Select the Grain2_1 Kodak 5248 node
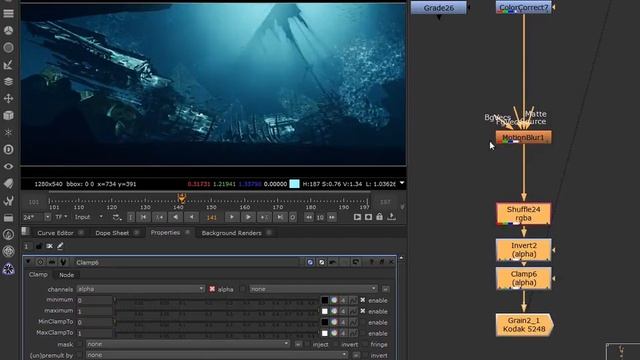 tap(524, 325)
